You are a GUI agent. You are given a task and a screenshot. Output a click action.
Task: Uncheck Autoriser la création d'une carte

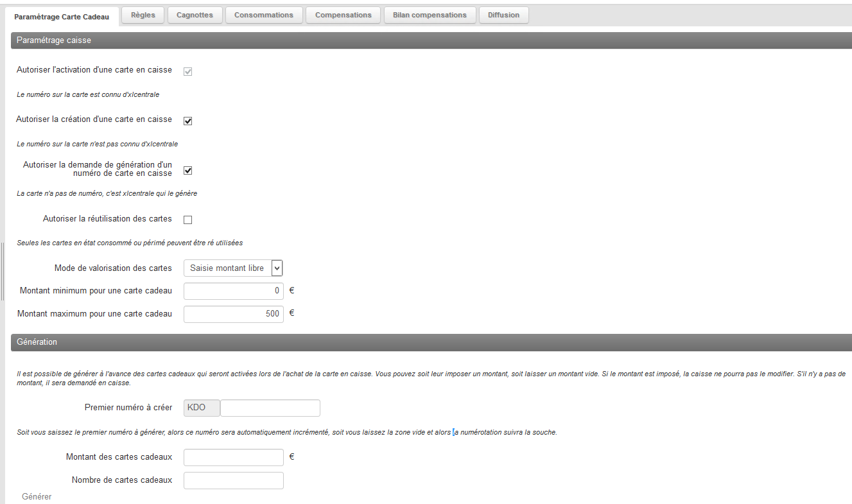coord(188,121)
